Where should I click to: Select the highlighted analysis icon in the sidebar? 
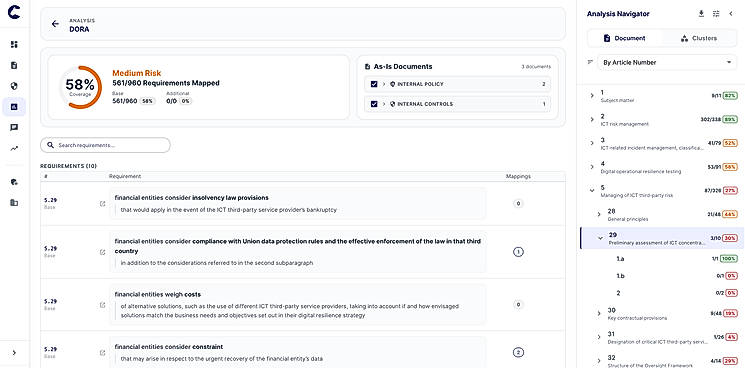point(14,107)
